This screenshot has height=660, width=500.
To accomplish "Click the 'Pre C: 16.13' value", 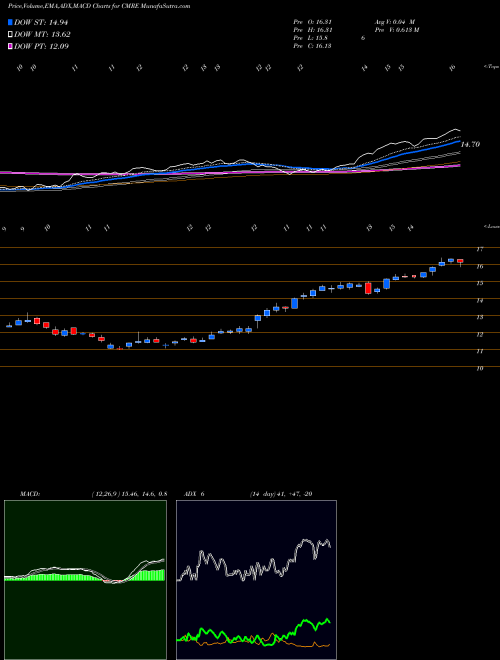I will click(x=312, y=46).
